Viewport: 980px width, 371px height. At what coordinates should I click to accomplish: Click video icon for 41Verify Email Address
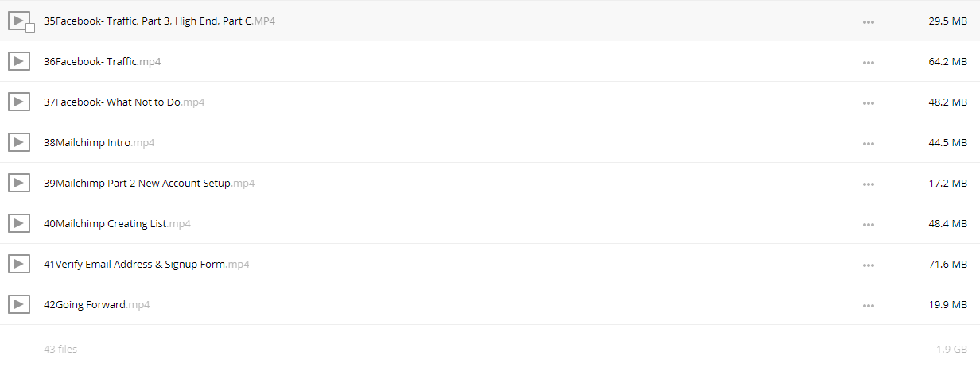[18, 264]
